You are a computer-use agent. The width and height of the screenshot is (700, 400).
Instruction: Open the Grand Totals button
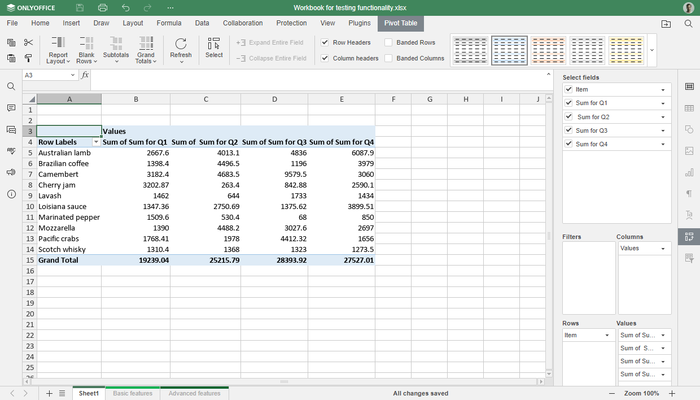click(146, 49)
